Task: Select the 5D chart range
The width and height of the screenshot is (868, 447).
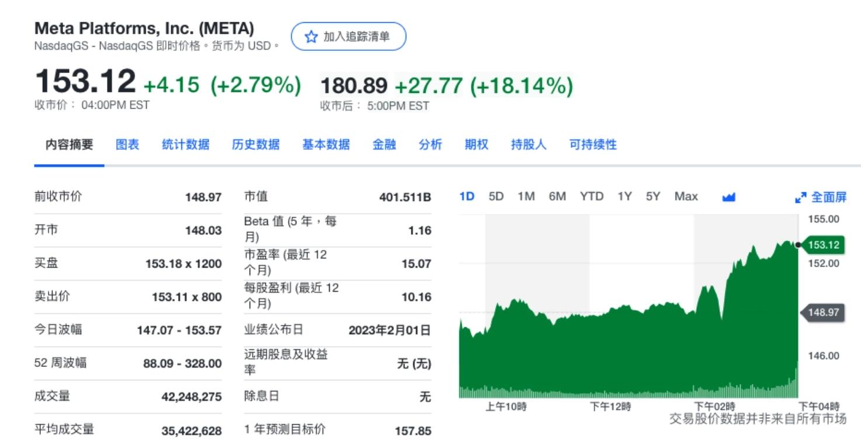Action: [496, 196]
